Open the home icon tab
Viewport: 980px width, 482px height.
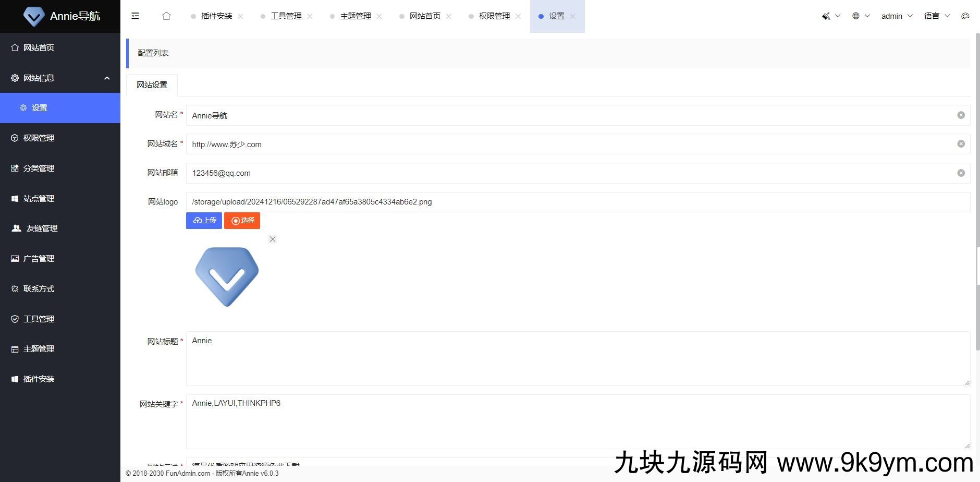[x=166, y=16]
